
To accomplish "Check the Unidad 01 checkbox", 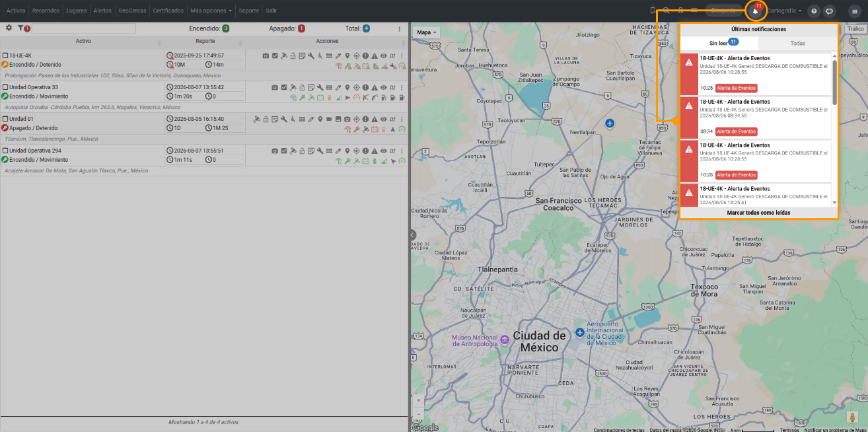I will pos(5,119).
